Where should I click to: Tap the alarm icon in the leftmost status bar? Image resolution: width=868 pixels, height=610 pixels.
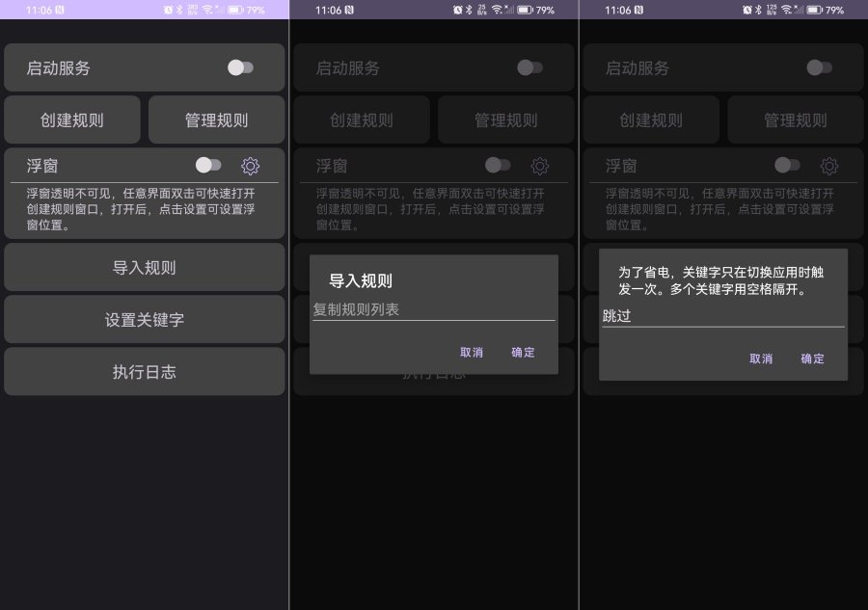click(168, 10)
